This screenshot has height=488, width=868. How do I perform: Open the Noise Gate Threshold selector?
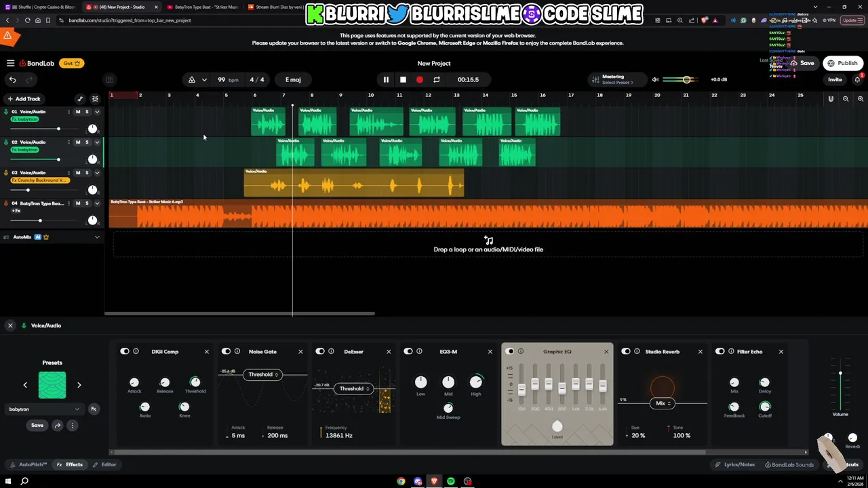tap(262, 375)
